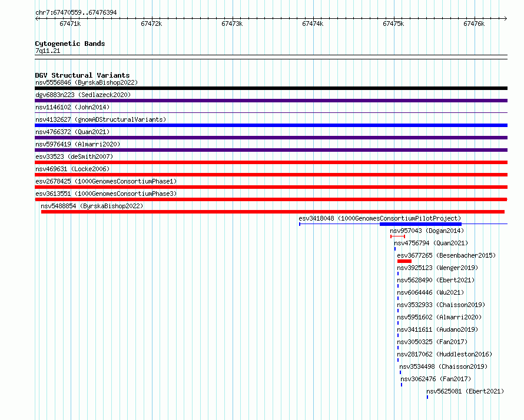Click the right arrow of the ruler
This screenshot has height=420, width=524.
(x=506, y=18)
